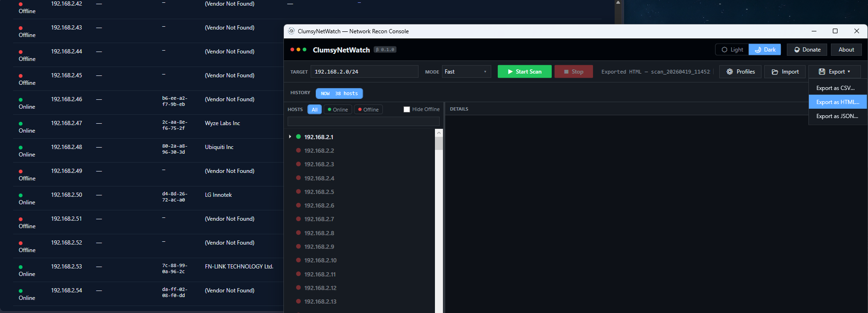Choose Export as JSON from menu
Image resolution: width=868 pixels, height=313 pixels.
coord(837,116)
